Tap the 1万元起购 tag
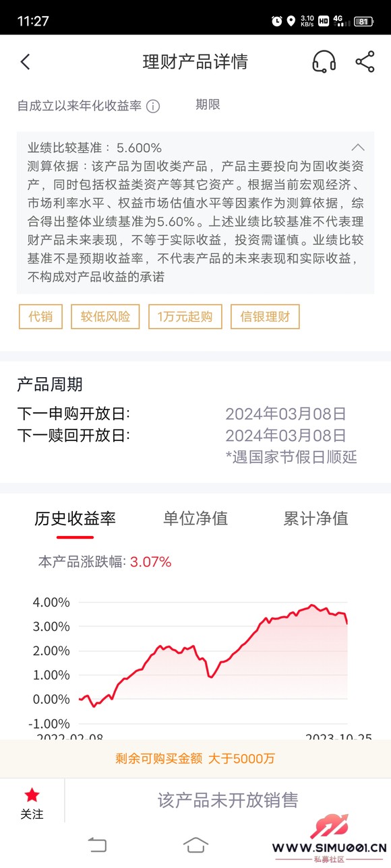The width and height of the screenshot is (391, 868). click(x=185, y=316)
